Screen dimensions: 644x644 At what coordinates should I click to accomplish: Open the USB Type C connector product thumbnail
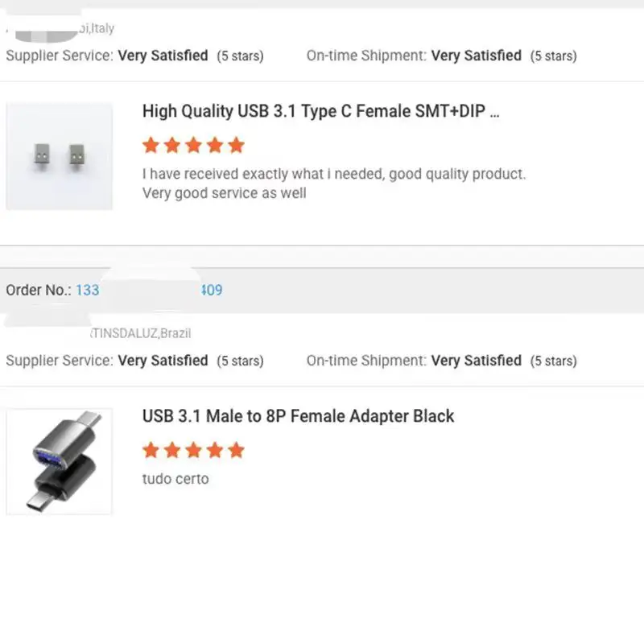pyautogui.click(x=60, y=156)
